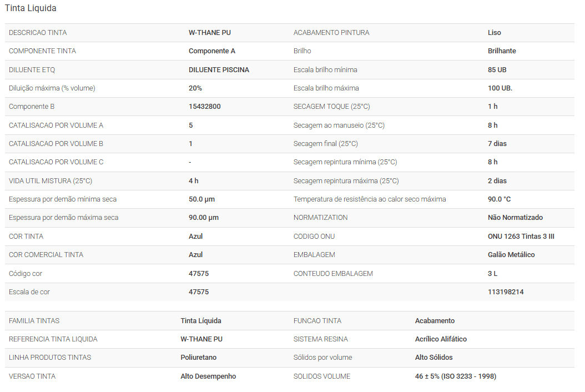
Task: Click the 90.00 µm maximum thickness value
Action: pos(203,218)
